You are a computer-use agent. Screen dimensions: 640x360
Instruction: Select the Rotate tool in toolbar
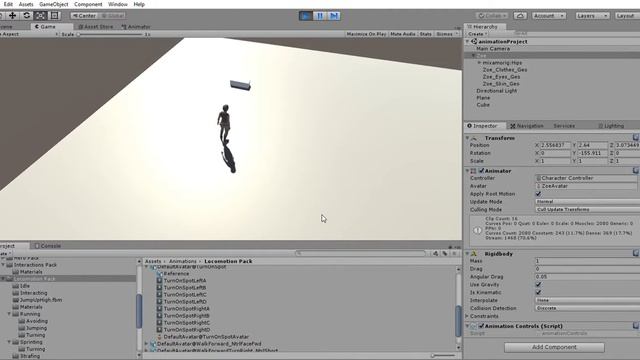pyautogui.click(x=27, y=16)
